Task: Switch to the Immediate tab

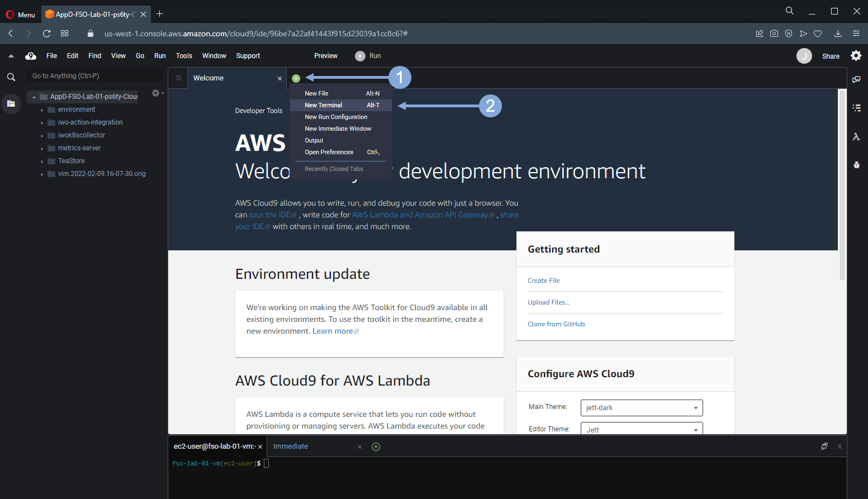Action: pos(291,446)
